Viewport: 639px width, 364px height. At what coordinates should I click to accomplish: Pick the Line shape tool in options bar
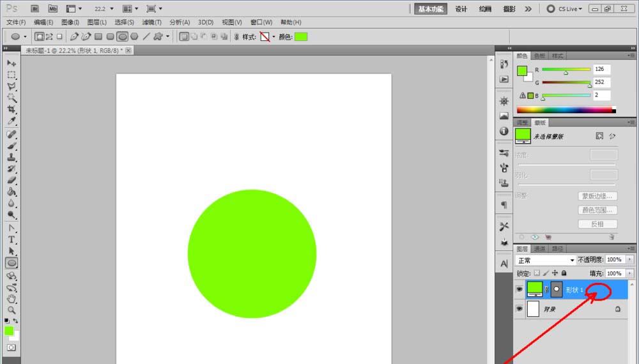(x=146, y=37)
